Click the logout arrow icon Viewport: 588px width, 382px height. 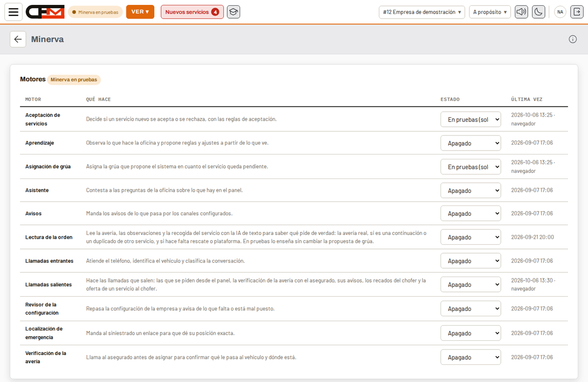(575, 12)
